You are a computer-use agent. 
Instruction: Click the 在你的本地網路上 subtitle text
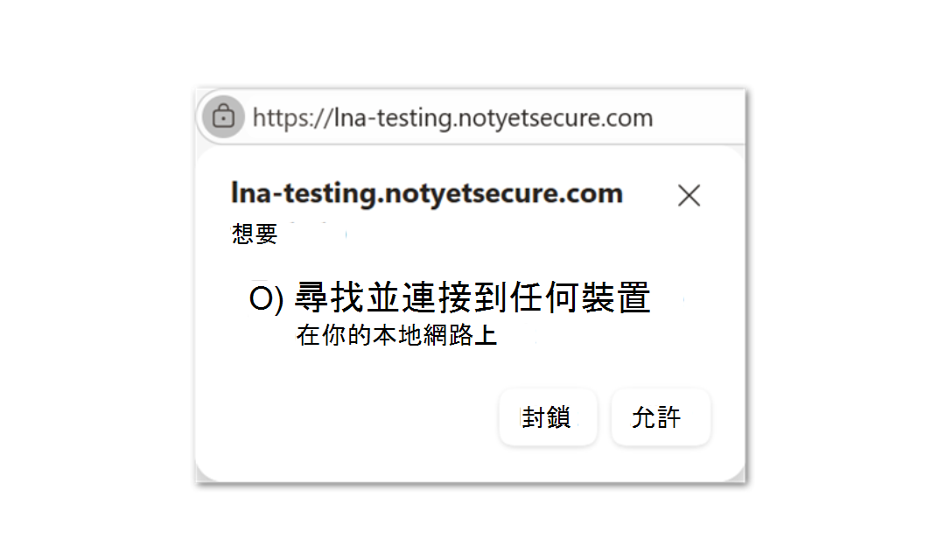[x=395, y=336]
